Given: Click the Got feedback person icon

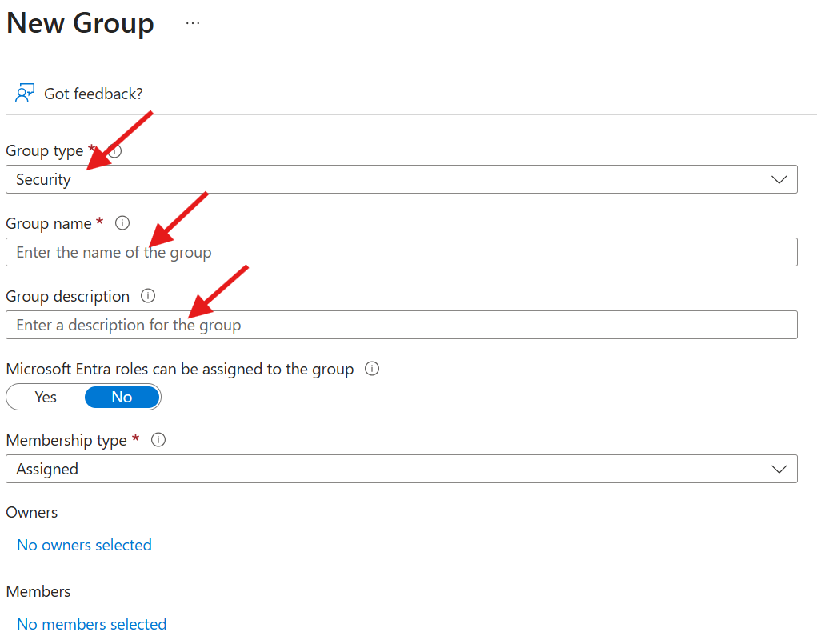Looking at the screenshot, I should pos(25,94).
